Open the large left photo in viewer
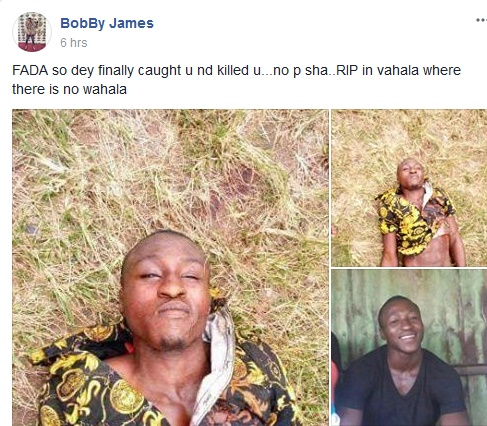The height and width of the screenshot is (426, 487). click(x=170, y=267)
